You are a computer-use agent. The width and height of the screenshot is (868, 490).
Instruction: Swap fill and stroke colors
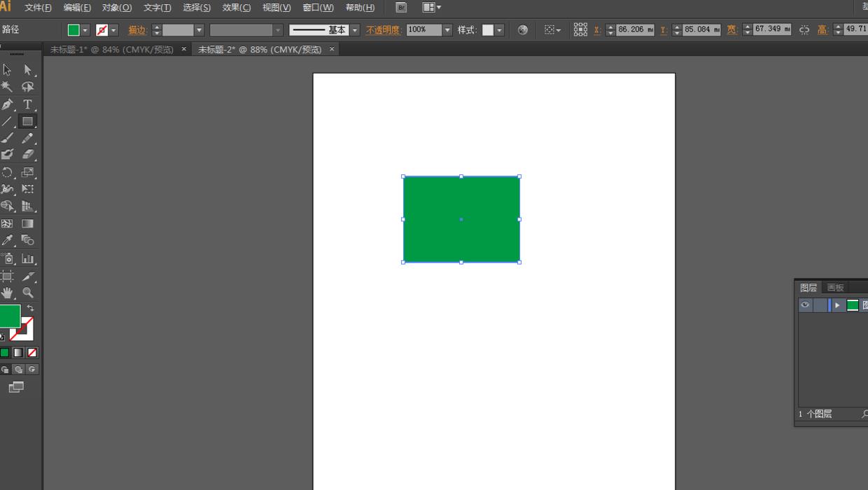(x=30, y=308)
